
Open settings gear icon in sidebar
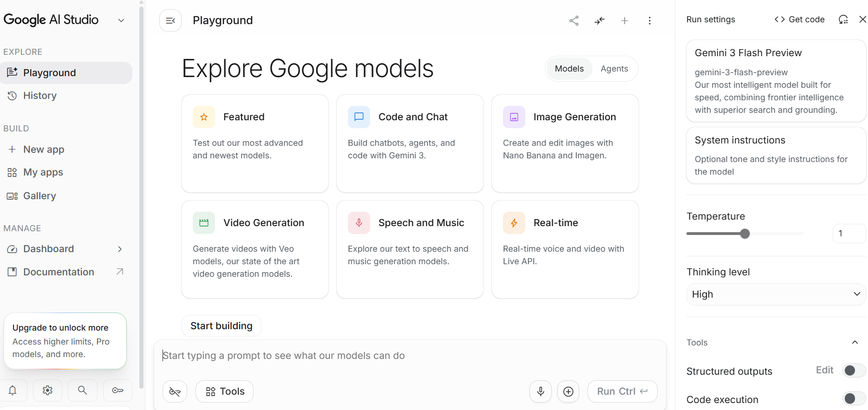(x=47, y=390)
